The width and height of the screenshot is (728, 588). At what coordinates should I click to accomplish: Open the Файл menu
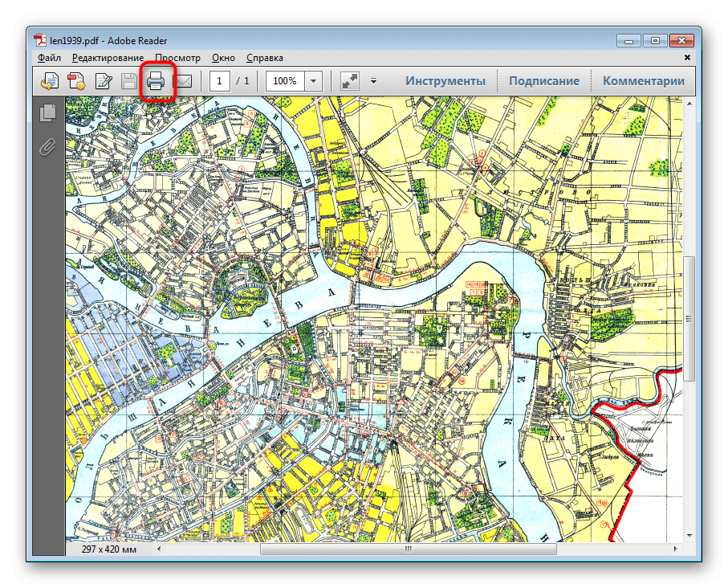coord(49,58)
